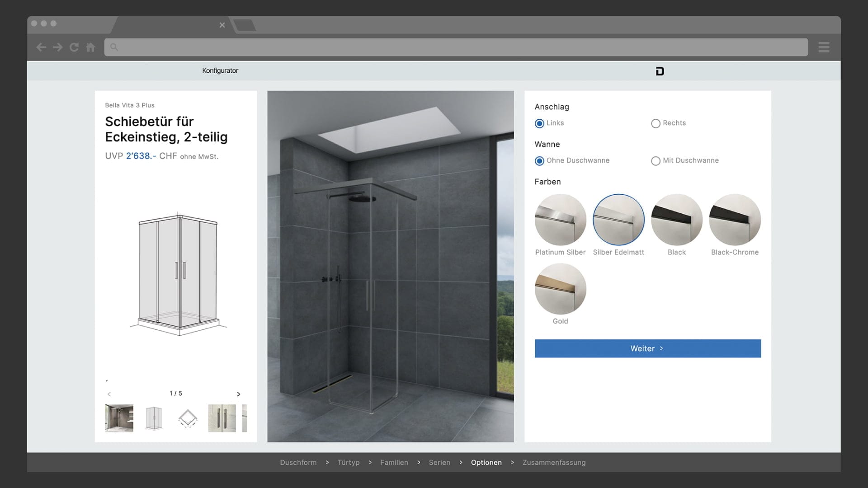Select the Rechts hinge option
This screenshot has height=488, width=868.
656,123
